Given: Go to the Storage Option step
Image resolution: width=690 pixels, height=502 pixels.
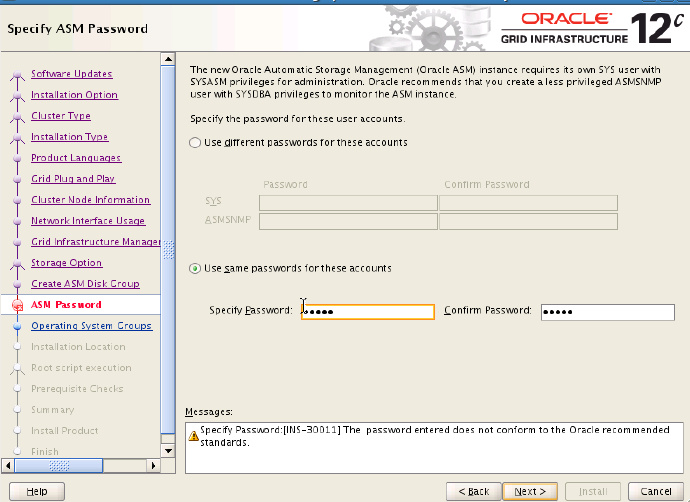Looking at the screenshot, I should pyautogui.click(x=66, y=263).
